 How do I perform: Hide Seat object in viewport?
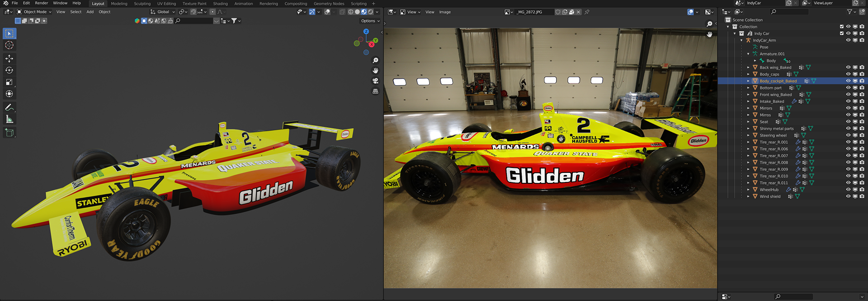click(x=849, y=122)
